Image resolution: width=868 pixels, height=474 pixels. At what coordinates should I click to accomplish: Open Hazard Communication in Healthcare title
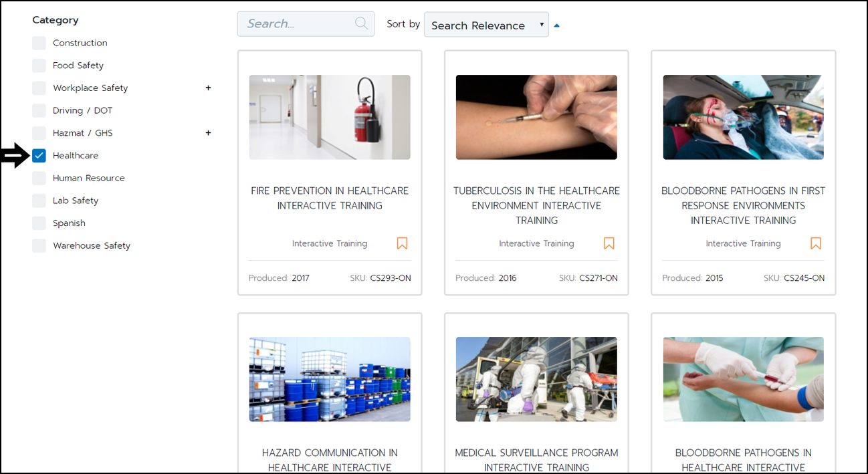[x=330, y=460]
